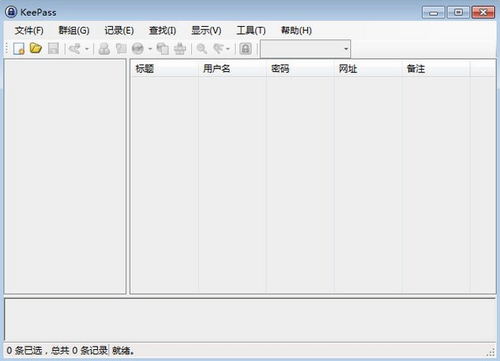Click the Copy password toolbar icon
500x361 pixels.
click(121, 49)
